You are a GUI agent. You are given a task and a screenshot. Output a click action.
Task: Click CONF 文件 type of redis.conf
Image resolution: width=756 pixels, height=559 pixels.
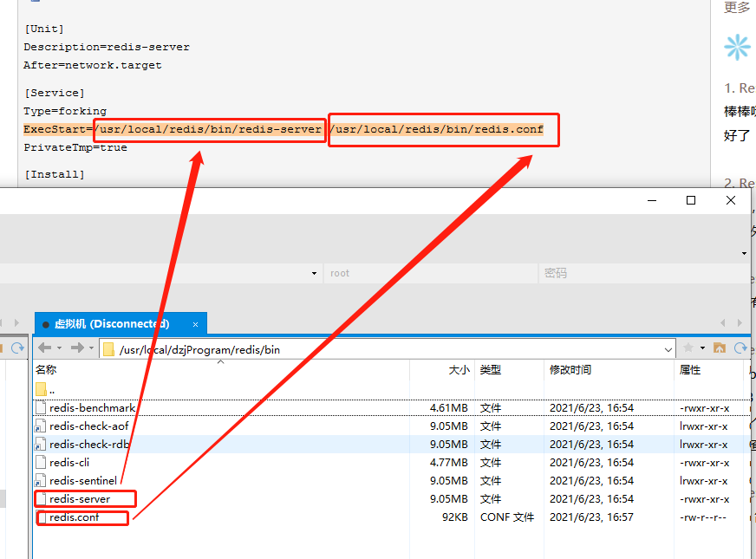[507, 517]
